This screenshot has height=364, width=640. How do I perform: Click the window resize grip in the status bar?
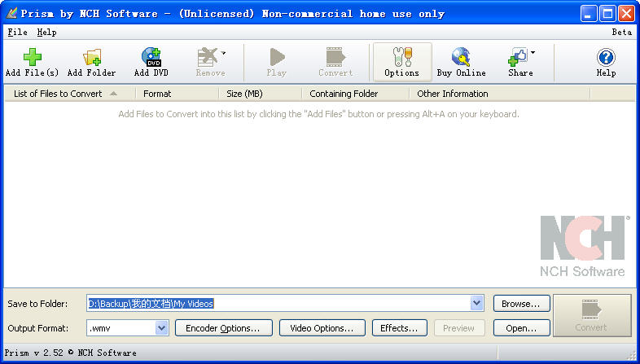click(x=631, y=353)
